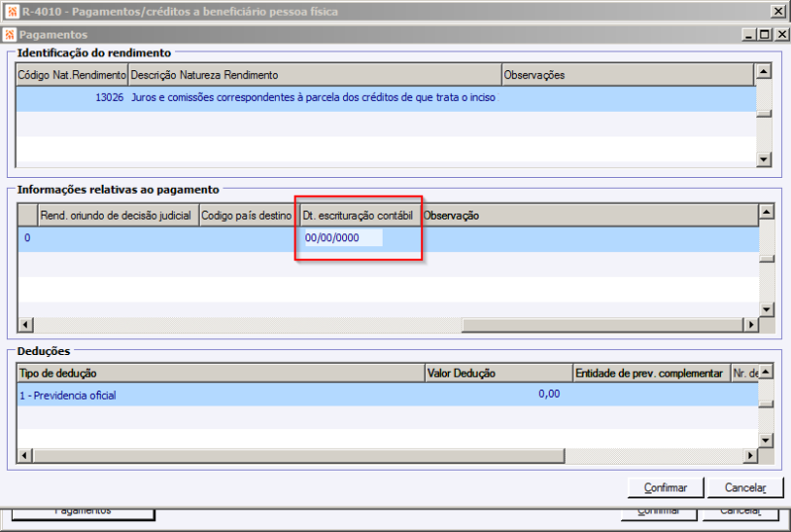
Task: Click the Dt. escrituração contábil date field
Action: click(343, 237)
